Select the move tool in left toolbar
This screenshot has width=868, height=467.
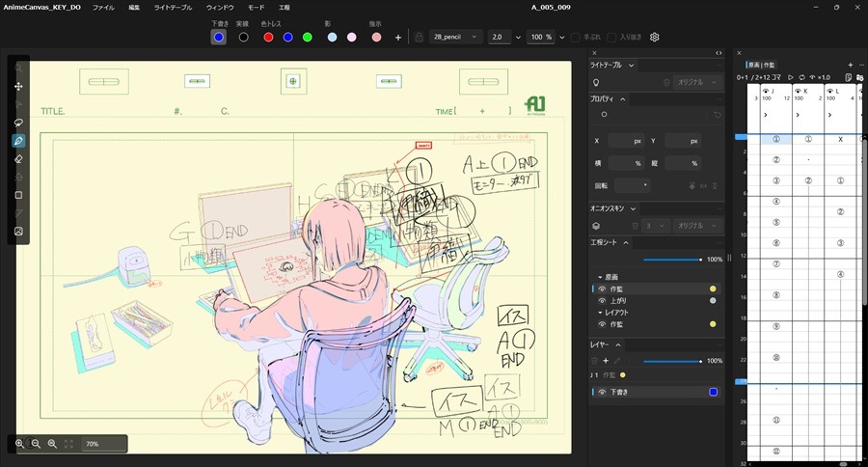(x=18, y=87)
